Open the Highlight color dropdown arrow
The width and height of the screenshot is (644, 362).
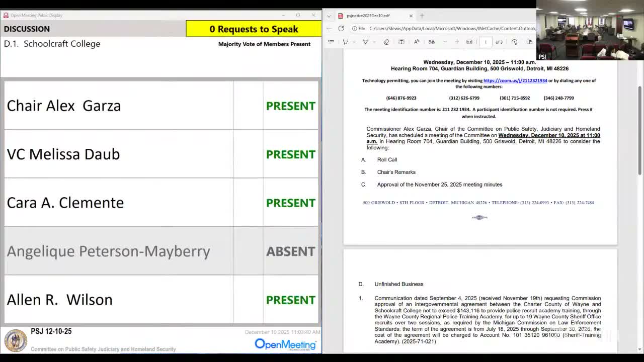coord(354,42)
